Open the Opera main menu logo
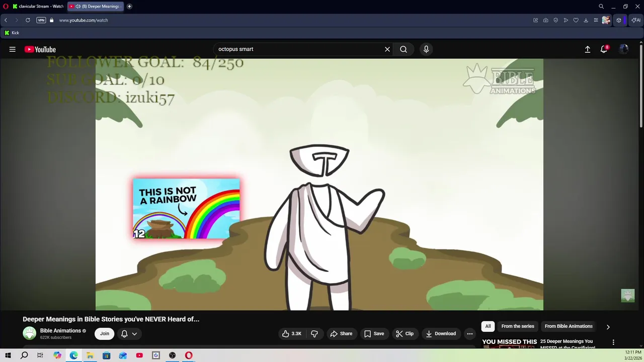Screen dimensions: 644x362 click(x=6, y=7)
